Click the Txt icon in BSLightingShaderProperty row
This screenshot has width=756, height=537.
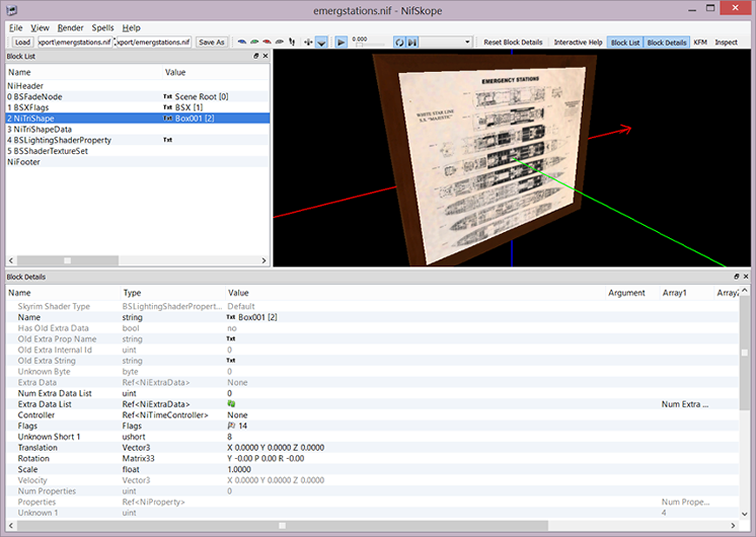tap(168, 140)
